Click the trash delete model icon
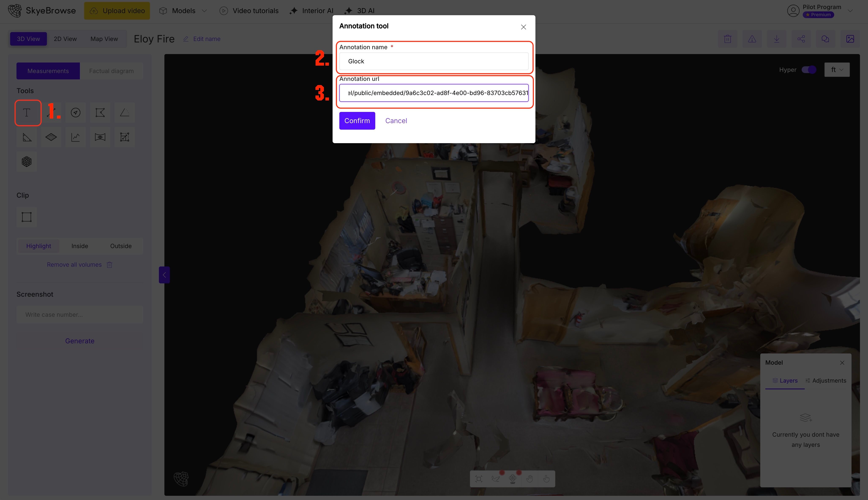 click(x=727, y=39)
